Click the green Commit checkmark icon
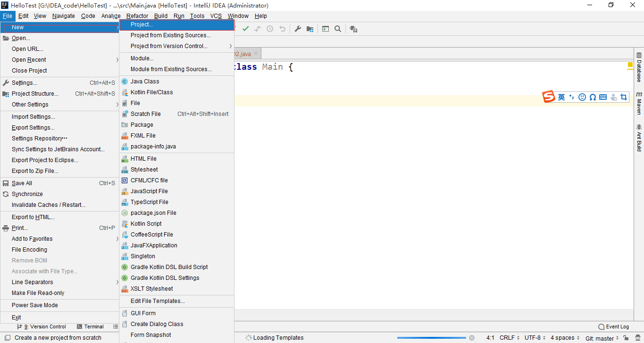Screen dimensions: 644x343 click(245, 29)
